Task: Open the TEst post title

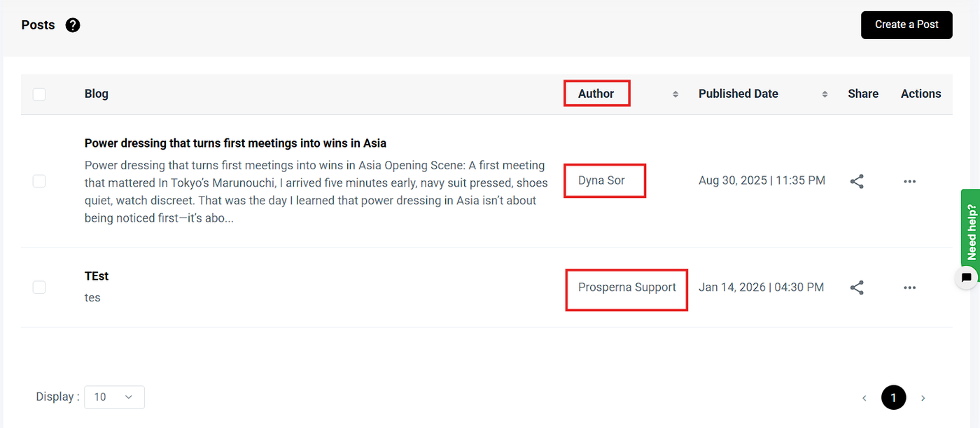Action: tap(97, 276)
